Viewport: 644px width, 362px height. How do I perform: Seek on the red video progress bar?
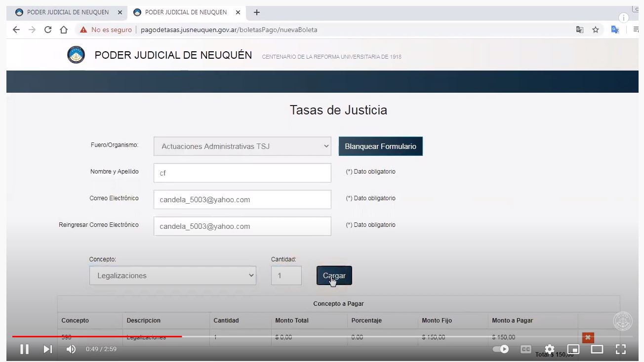point(97,336)
